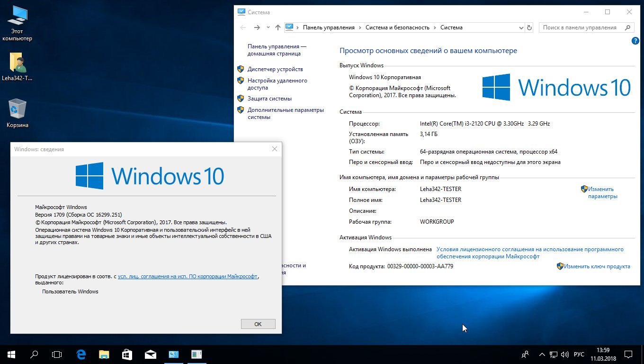Open Task View on the taskbar

pos(57,354)
